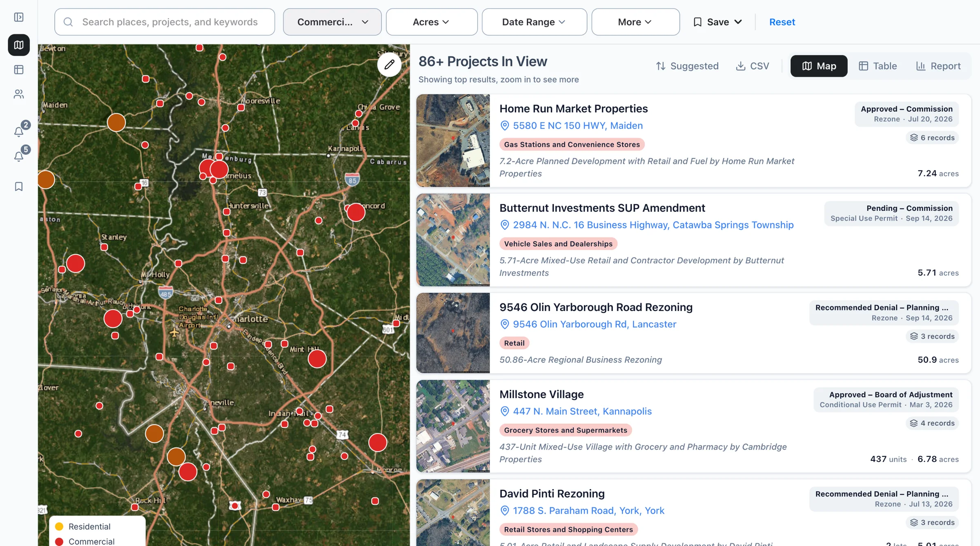The image size is (980, 546).
Task: Open the Butternut Investments SUP Amendment title
Action: [602, 208]
